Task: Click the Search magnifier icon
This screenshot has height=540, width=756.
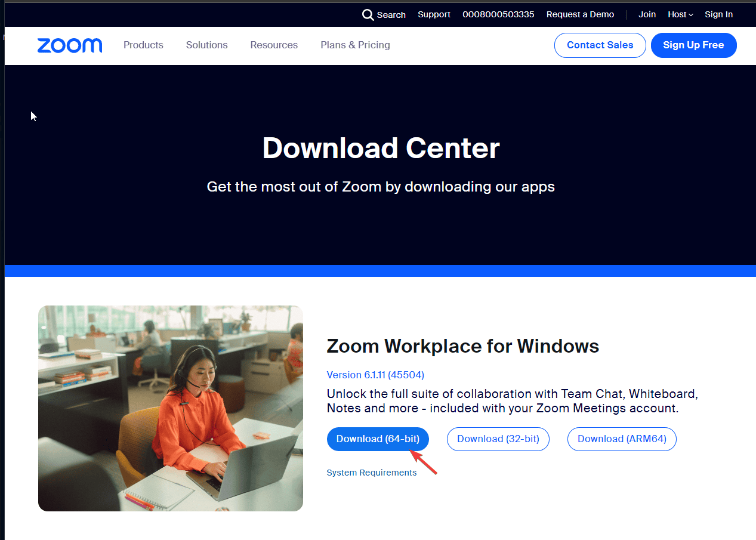Action: click(x=368, y=15)
